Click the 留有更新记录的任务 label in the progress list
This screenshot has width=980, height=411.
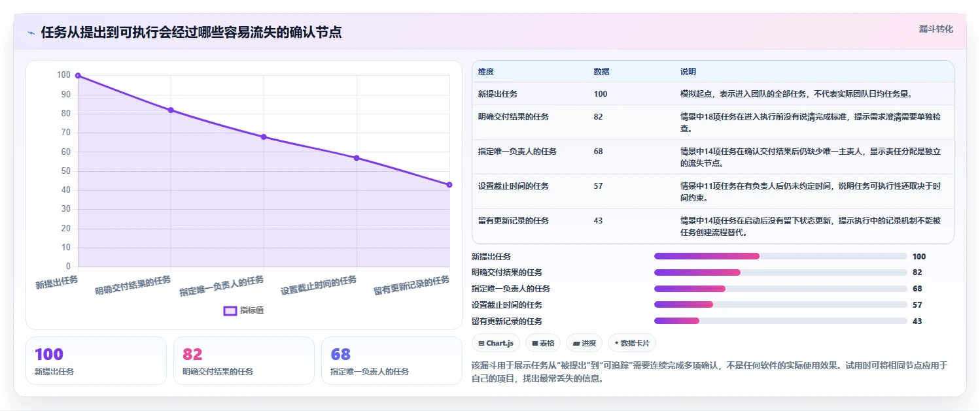(x=507, y=321)
